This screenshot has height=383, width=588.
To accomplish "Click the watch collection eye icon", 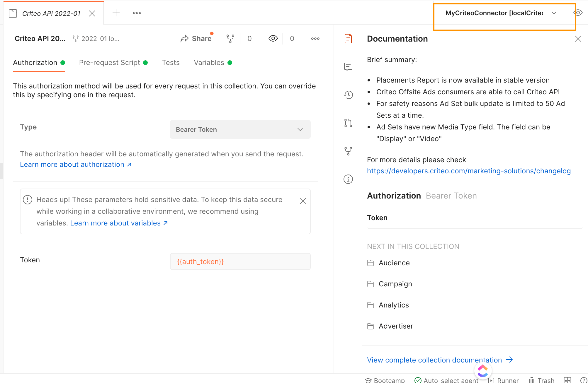I will point(273,38).
